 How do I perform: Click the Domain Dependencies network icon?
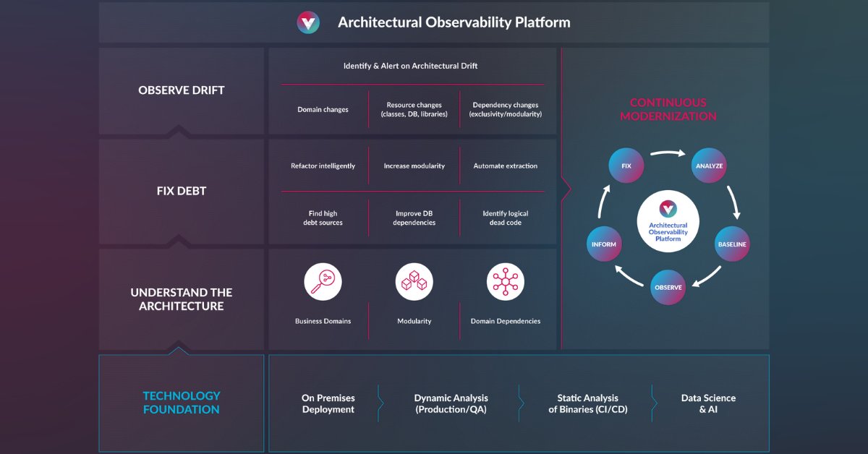coord(506,280)
